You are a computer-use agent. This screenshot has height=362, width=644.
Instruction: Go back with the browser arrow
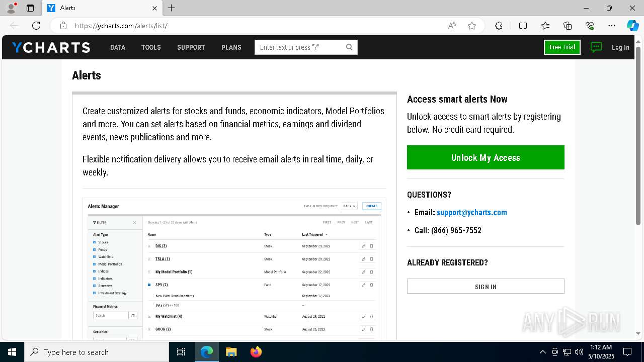pos(14,26)
